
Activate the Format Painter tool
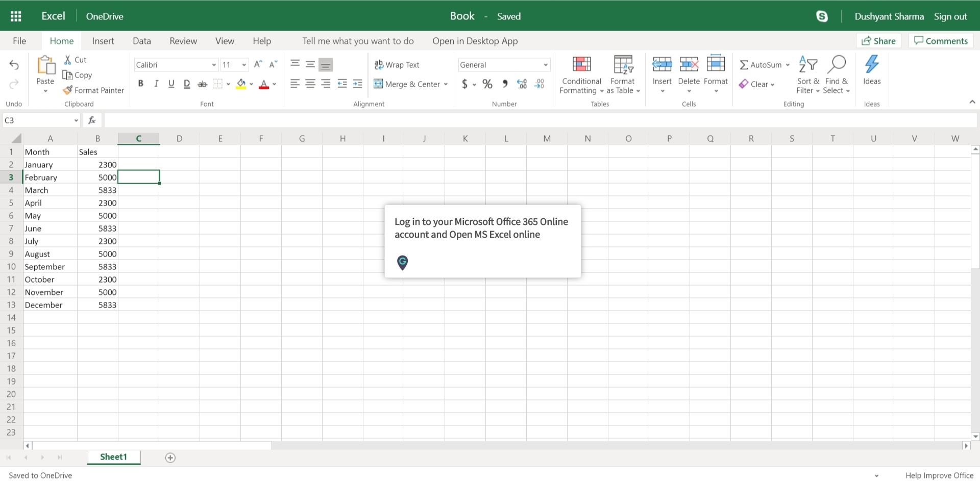(93, 90)
